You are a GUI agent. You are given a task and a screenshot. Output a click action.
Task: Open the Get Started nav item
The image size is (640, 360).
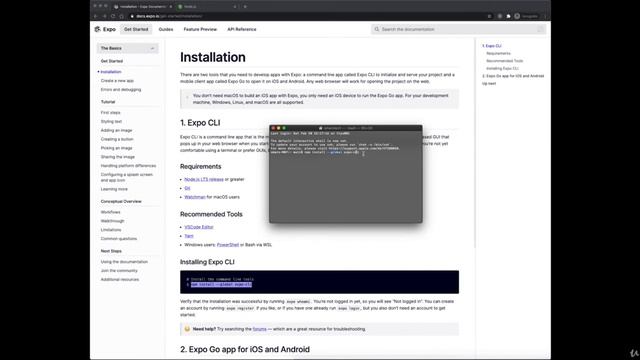(x=136, y=29)
